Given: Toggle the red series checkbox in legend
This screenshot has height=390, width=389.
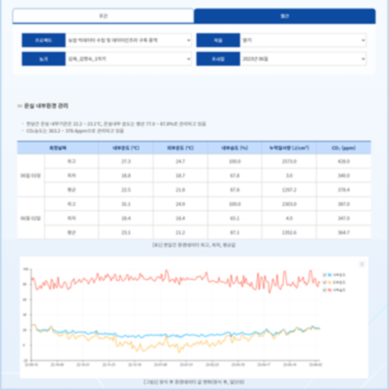Looking at the screenshot, I should 324,290.
